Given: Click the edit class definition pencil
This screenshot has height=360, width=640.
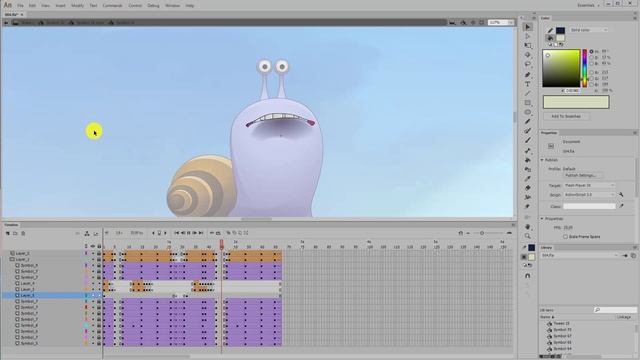Looking at the screenshot, I should pyautogui.click(x=621, y=206).
